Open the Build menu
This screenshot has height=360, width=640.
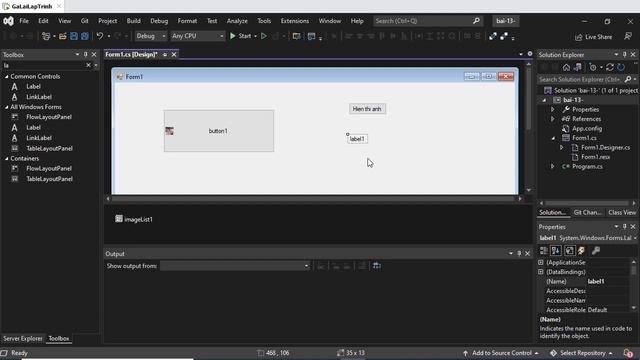pos(133,21)
